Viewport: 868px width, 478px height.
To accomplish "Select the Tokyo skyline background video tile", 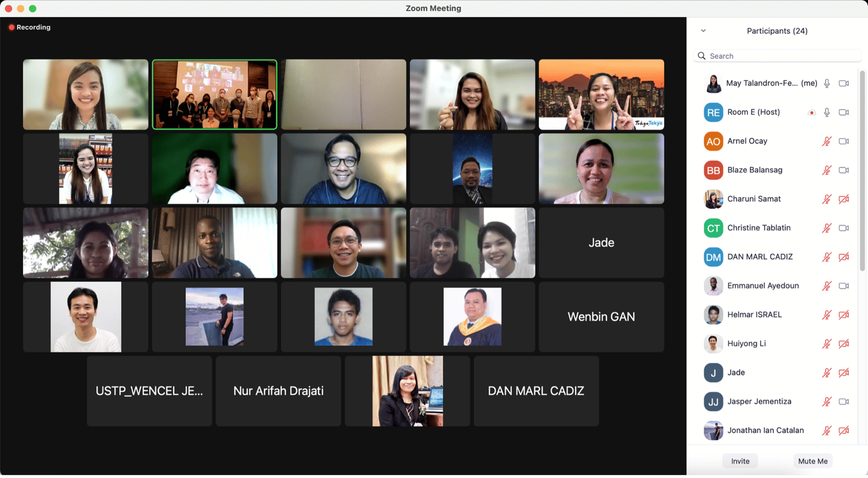I will [602, 95].
